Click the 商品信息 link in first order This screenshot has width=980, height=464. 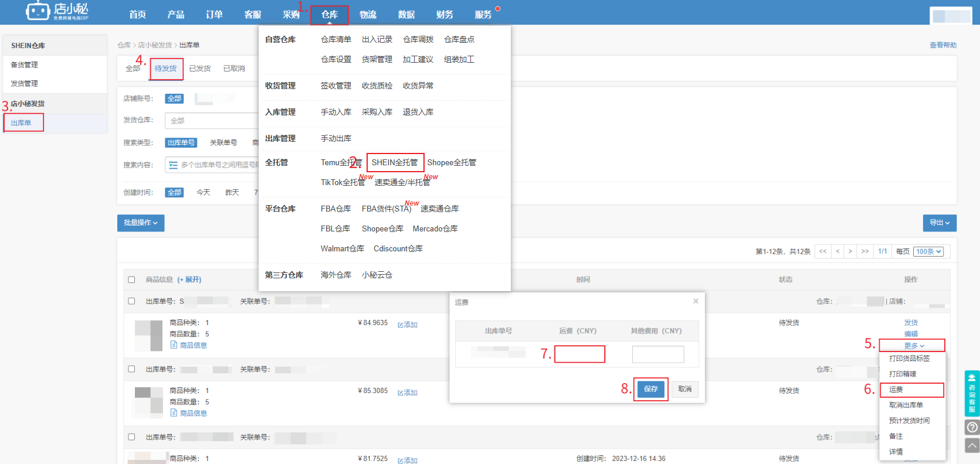189,345
